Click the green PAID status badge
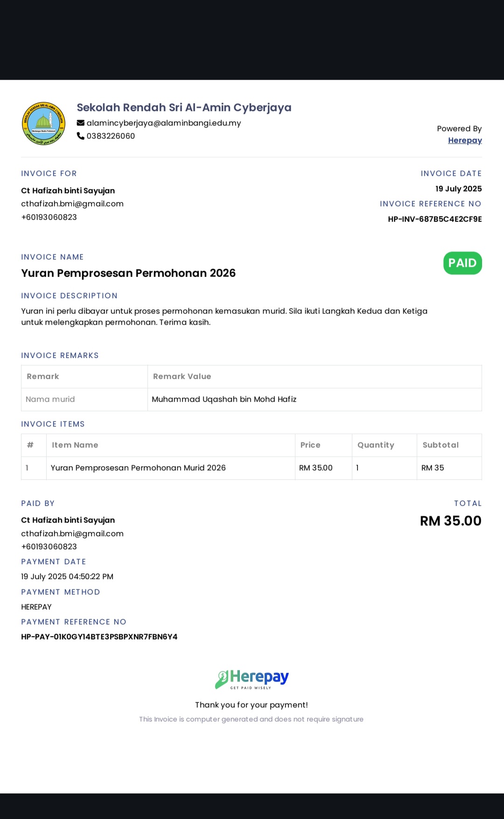This screenshot has height=819, width=504. tap(462, 263)
